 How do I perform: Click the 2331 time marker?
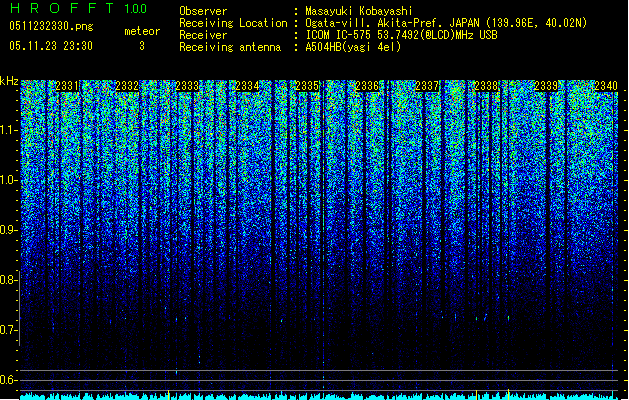tap(67, 86)
